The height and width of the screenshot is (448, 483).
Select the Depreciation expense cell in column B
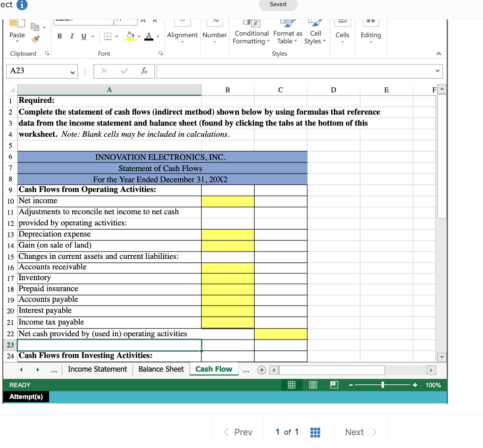point(228,235)
